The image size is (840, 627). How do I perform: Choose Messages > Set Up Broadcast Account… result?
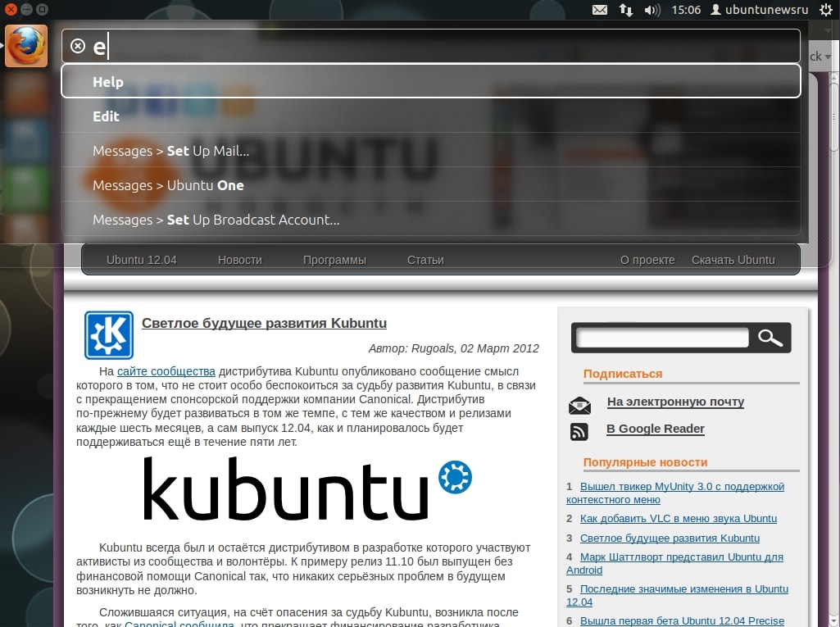point(431,219)
